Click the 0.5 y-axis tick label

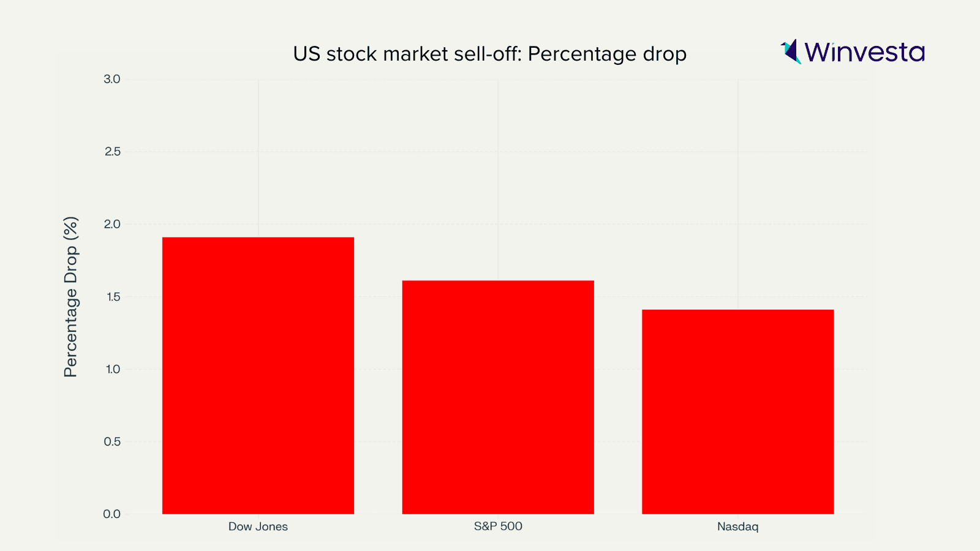(112, 441)
